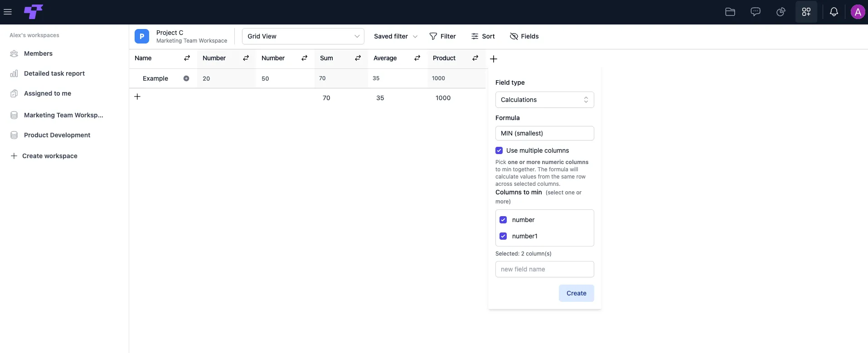
Task: Click the purple app logo
Action: 34,12
